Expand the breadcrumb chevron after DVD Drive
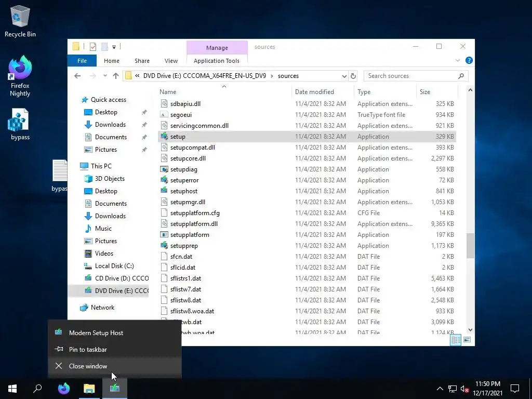The width and height of the screenshot is (532, 399). coord(272,76)
